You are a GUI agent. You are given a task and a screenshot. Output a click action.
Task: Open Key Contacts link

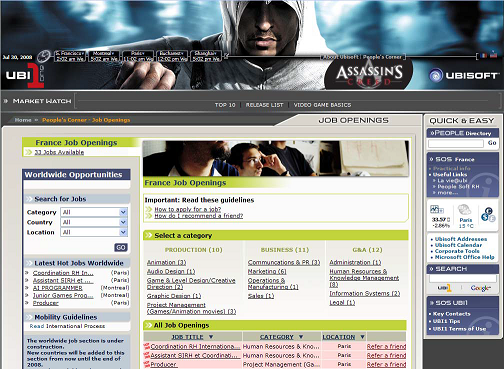click(451, 314)
